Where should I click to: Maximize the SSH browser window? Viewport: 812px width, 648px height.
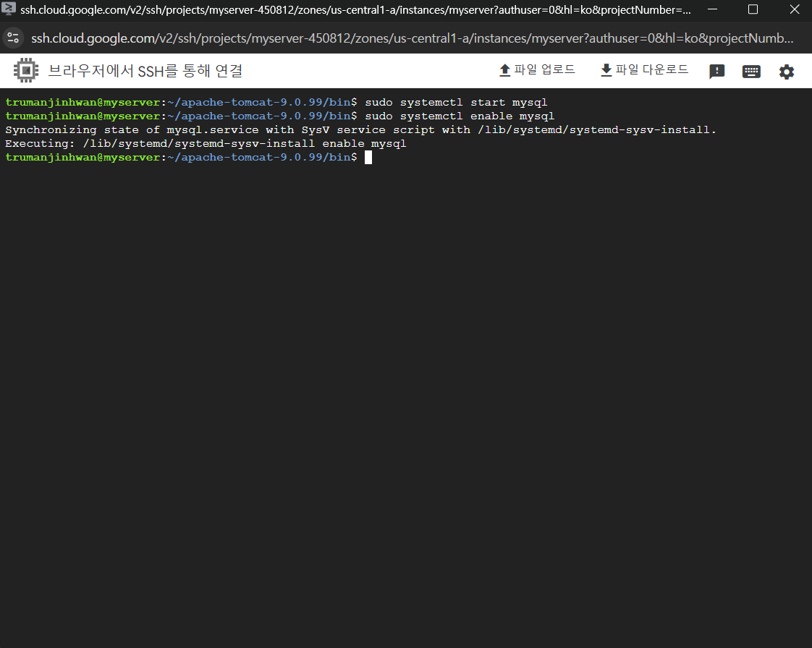pyautogui.click(x=753, y=9)
